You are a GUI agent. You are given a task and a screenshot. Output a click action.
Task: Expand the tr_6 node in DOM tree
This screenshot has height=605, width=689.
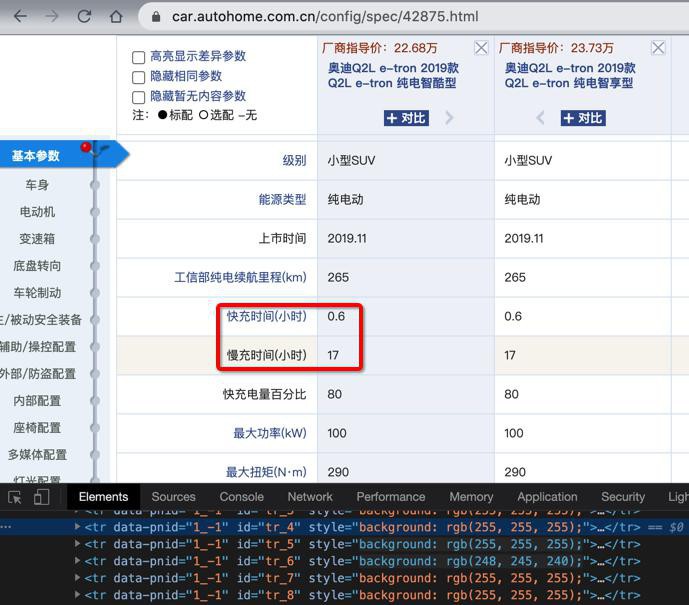coord(78,561)
